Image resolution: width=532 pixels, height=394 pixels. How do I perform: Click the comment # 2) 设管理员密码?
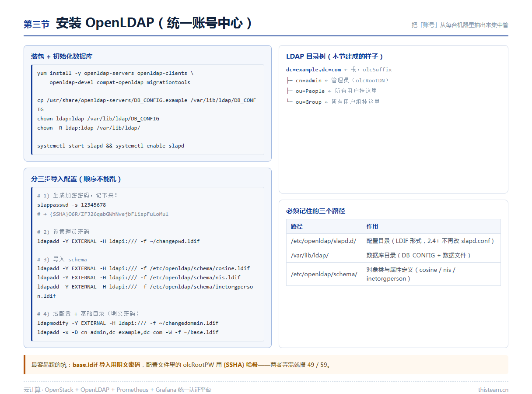63,232
